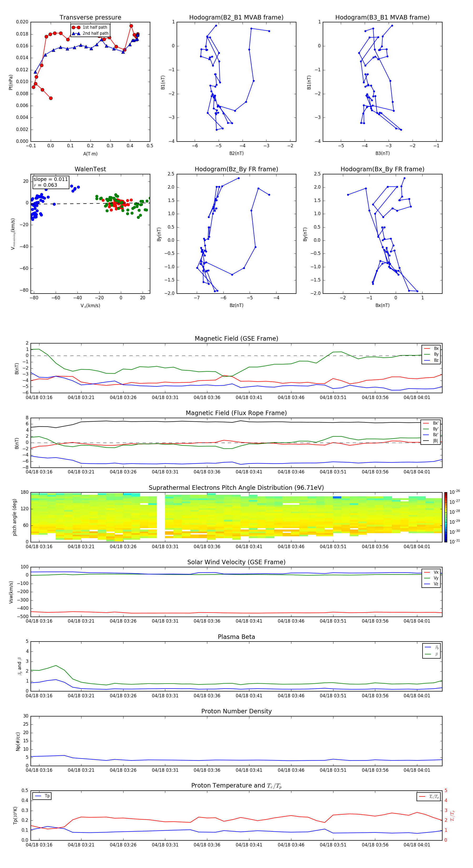Image resolution: width=473 pixels, height=868 pixels.
Task: Select the Bx' legend entry in the Flux Rope plot
Action: (x=431, y=423)
